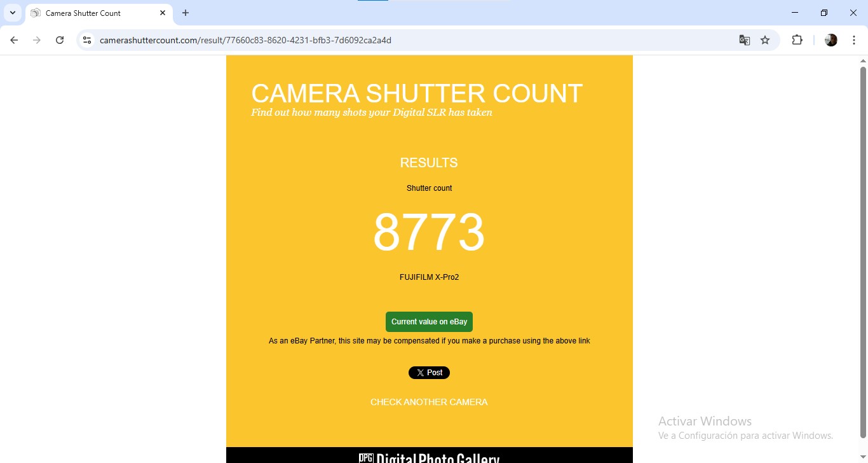Open the site information icon in address bar

(88, 40)
